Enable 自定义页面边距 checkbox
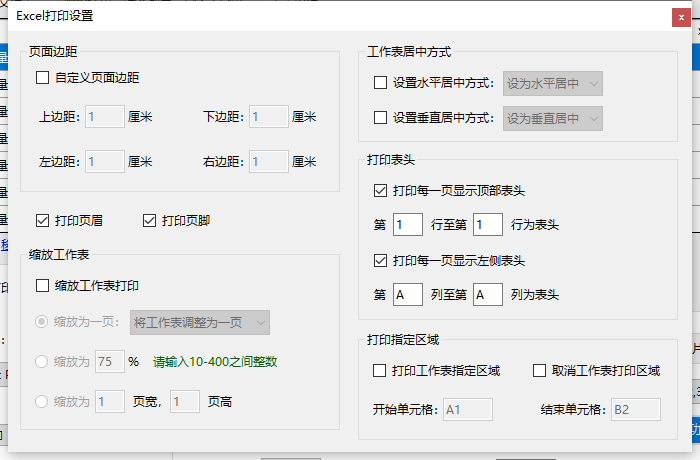 [42, 78]
